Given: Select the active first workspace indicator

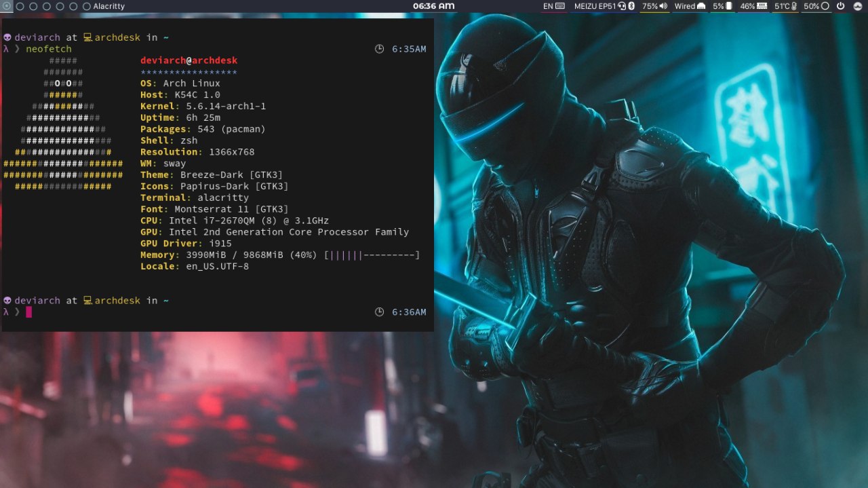Looking at the screenshot, I should click(x=6, y=6).
